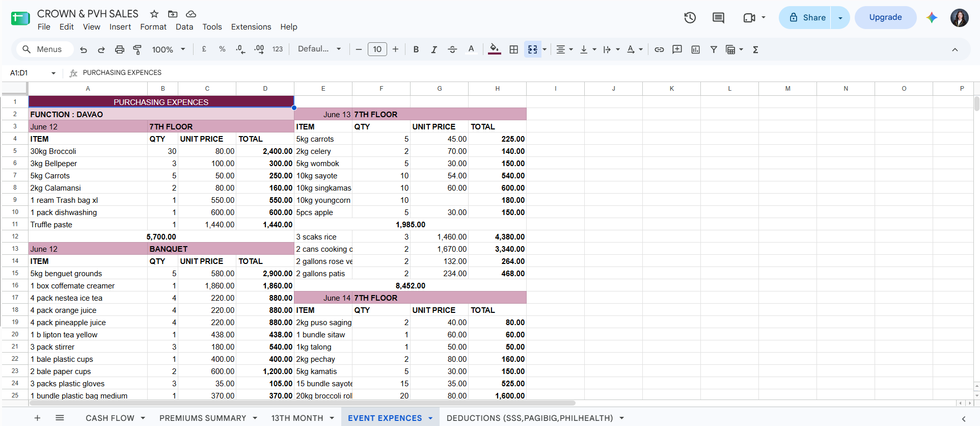Activate the paint format tool
The width and height of the screenshot is (980, 426).
pyautogui.click(x=138, y=49)
